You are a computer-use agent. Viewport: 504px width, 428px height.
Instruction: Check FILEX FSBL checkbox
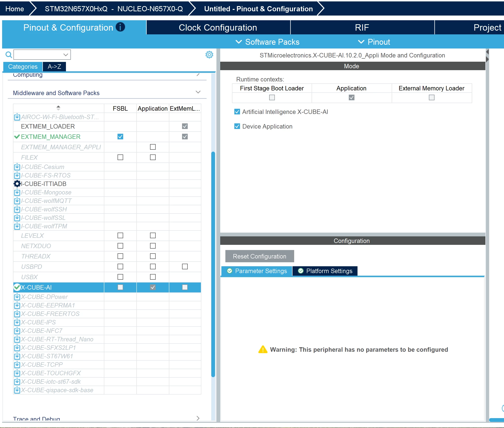click(120, 157)
